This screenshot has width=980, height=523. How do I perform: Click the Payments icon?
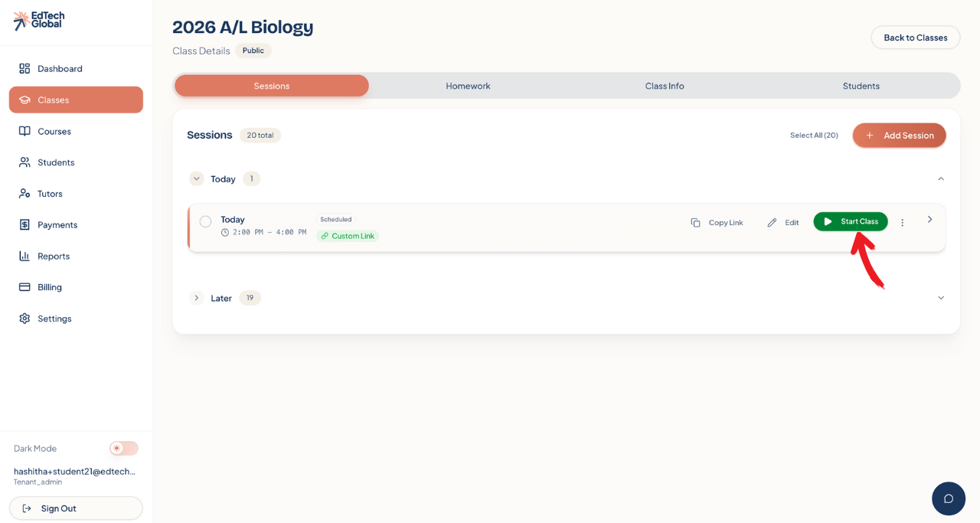click(24, 225)
